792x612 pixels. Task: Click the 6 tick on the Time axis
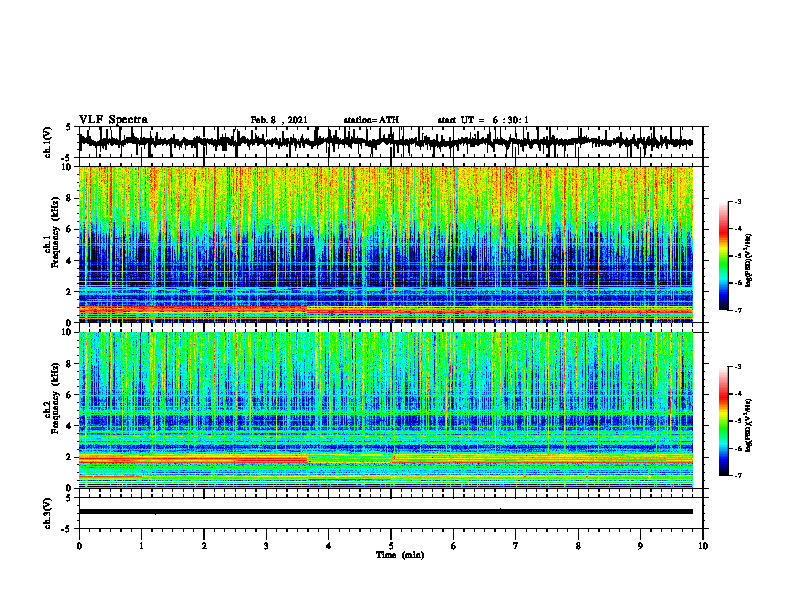(x=454, y=546)
